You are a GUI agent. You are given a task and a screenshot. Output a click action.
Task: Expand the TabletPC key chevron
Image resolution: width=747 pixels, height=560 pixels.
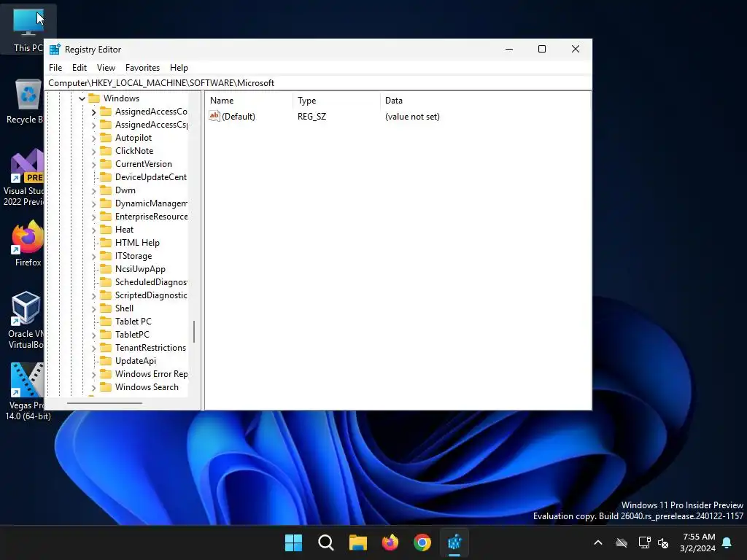click(93, 335)
